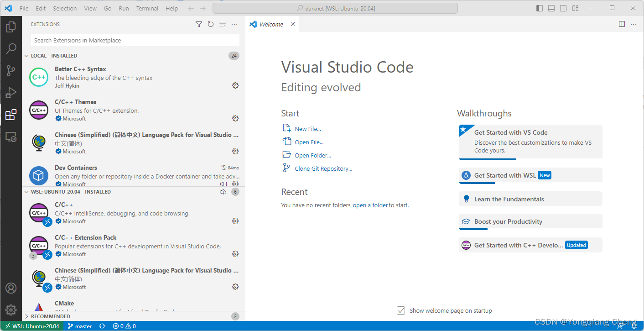Click the Filter Extensions funnel icon

pyautogui.click(x=198, y=24)
